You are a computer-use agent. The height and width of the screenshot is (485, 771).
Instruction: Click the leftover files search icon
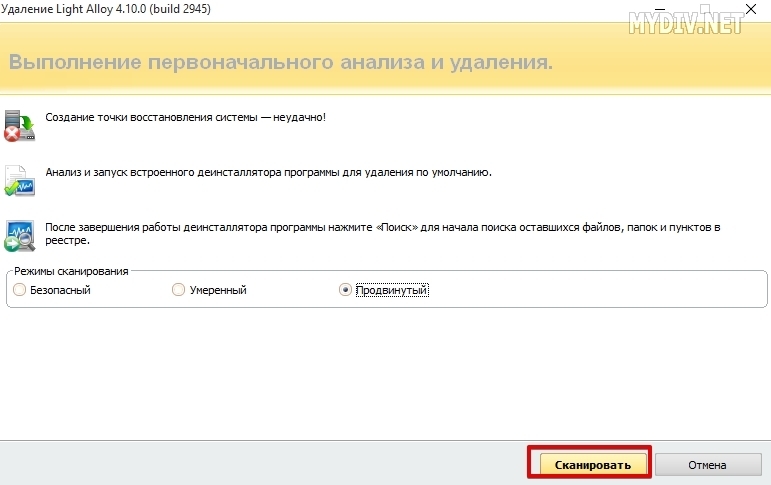pos(20,235)
